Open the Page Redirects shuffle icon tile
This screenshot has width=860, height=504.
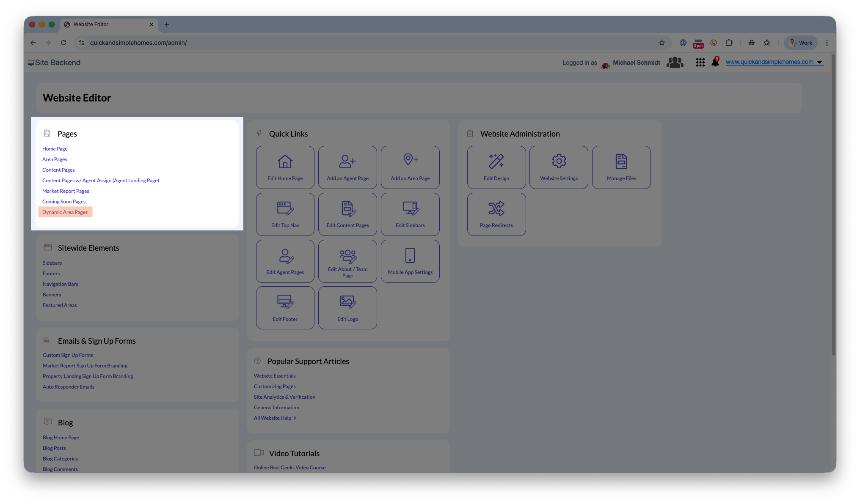pyautogui.click(x=496, y=214)
